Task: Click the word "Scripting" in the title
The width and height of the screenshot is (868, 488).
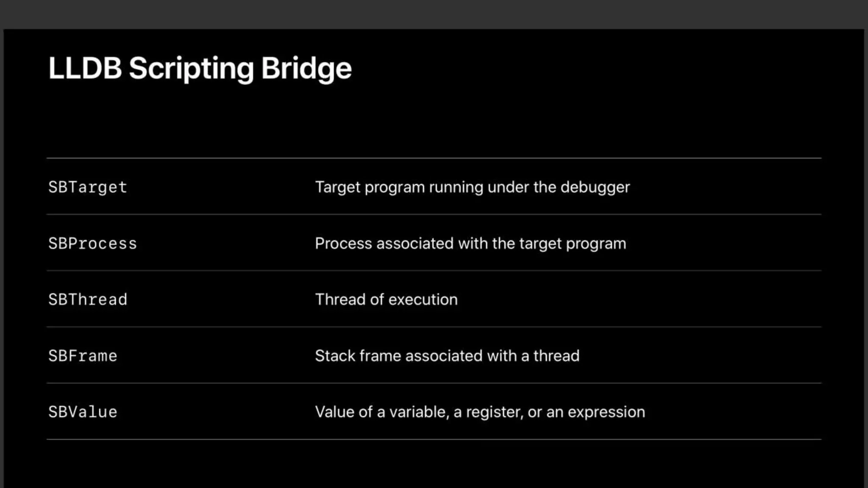Action: 191,68
